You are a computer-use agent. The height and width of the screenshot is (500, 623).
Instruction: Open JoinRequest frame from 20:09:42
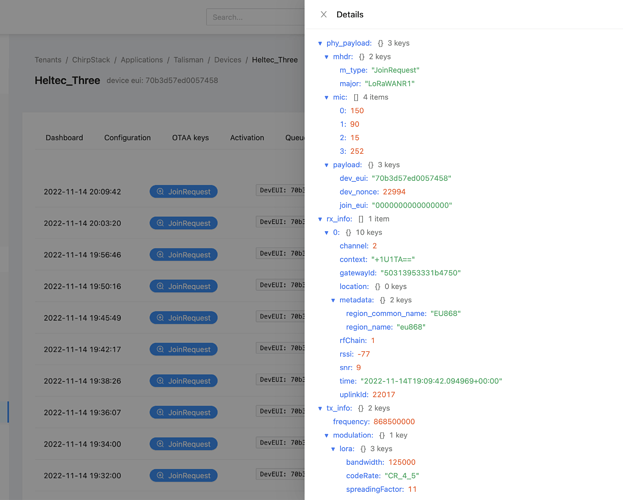pos(184,192)
